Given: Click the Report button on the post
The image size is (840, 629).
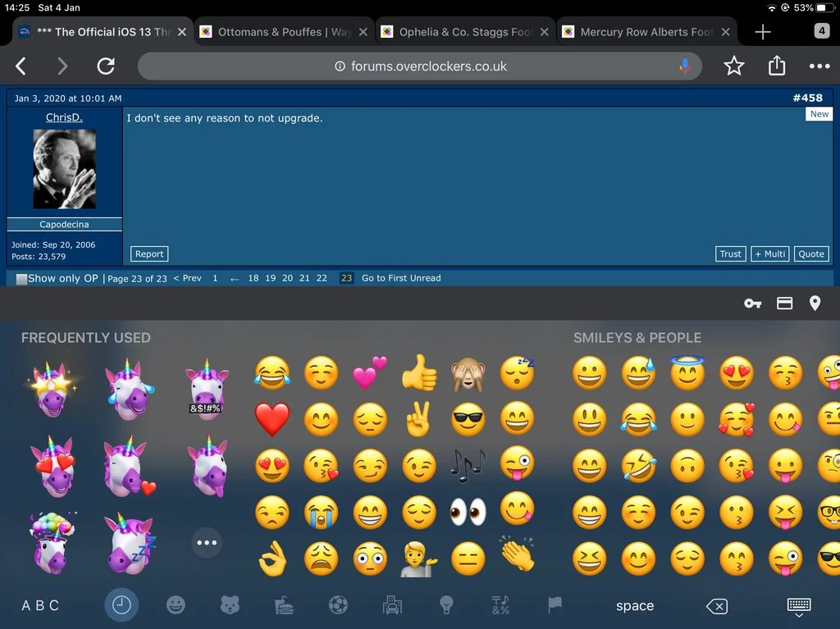Looking at the screenshot, I should pos(149,254).
